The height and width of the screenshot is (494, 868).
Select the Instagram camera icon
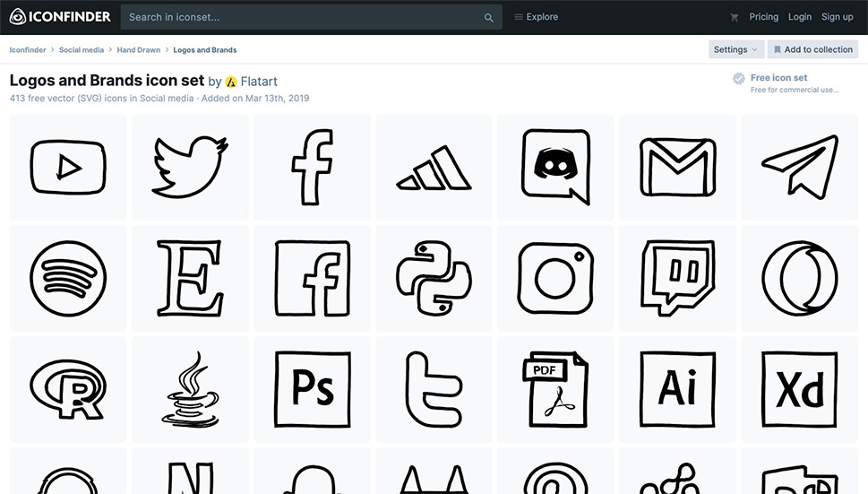tap(555, 278)
